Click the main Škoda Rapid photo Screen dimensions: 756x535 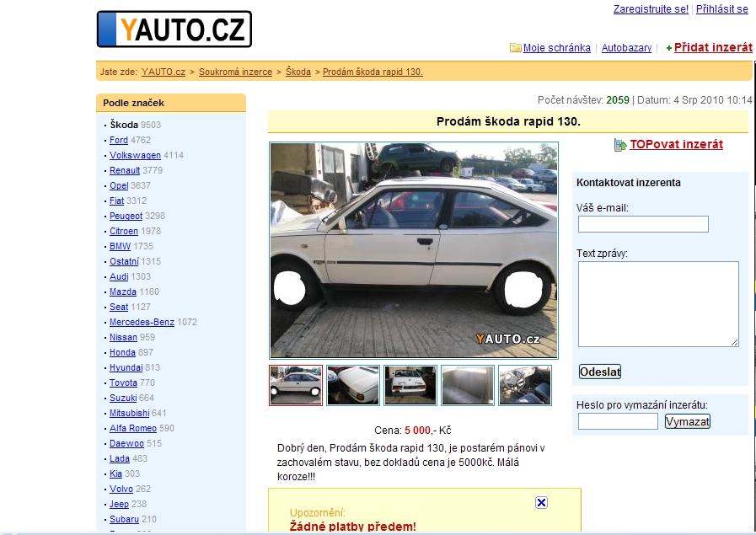414,250
